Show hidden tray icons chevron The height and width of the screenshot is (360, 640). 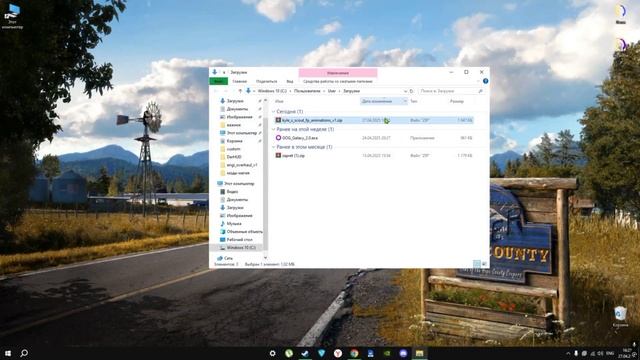tap(568, 353)
